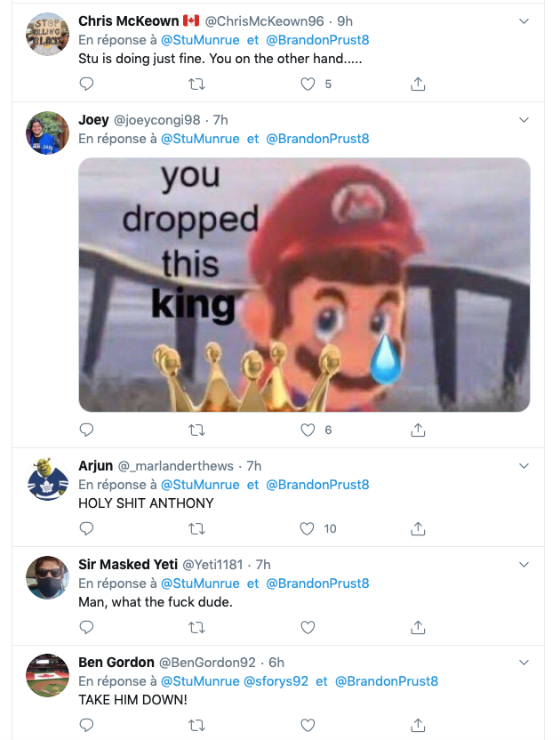Retweet Joey's Mario meme tweet
This screenshot has height=740, width=560.
[x=197, y=430]
